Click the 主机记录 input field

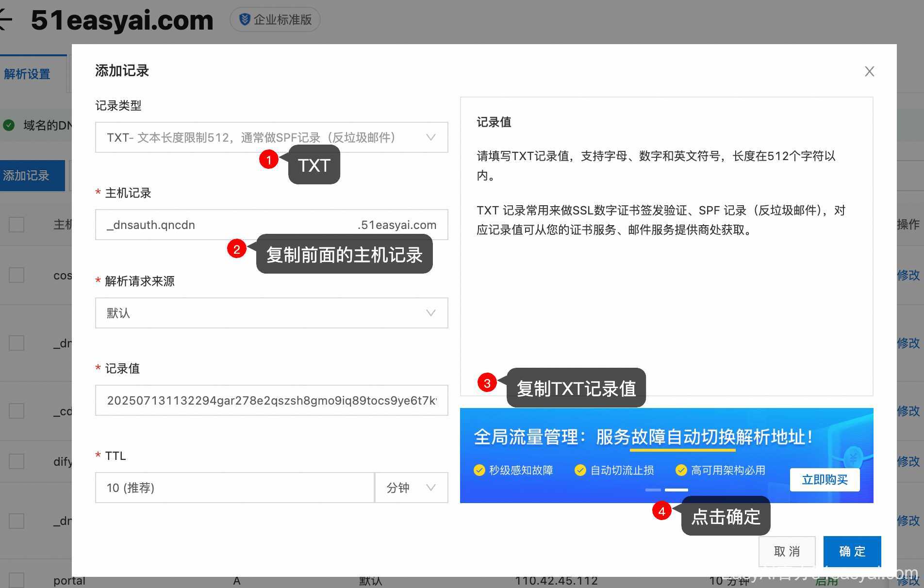click(271, 225)
